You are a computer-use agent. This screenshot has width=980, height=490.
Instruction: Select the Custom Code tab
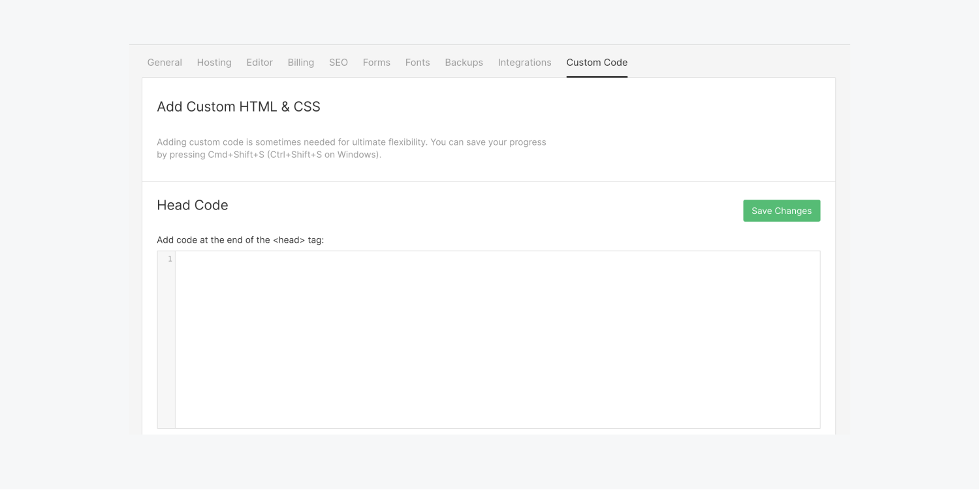click(x=597, y=63)
